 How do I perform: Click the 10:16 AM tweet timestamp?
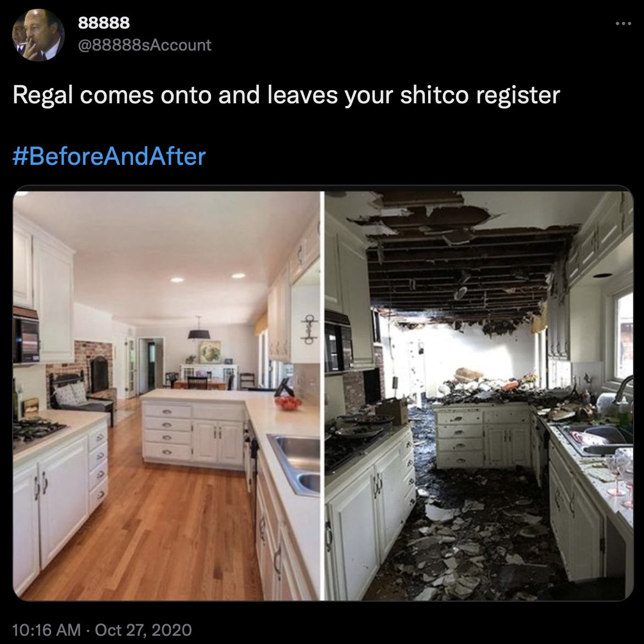click(x=46, y=630)
